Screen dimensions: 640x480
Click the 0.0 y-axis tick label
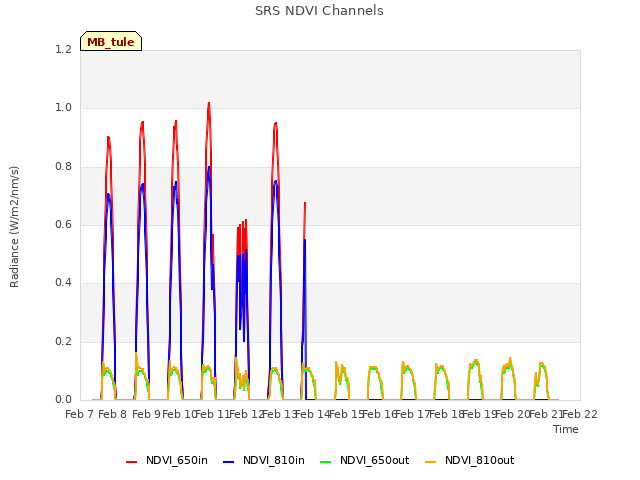tap(64, 400)
